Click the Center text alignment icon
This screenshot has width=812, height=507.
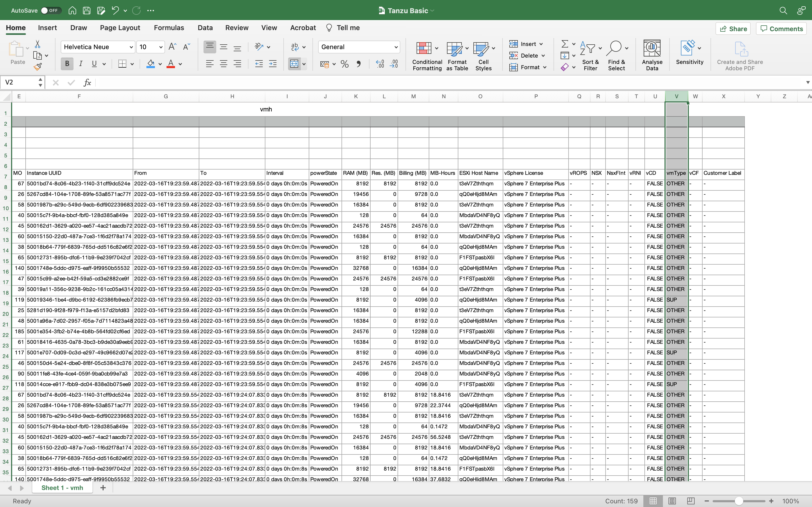click(223, 64)
